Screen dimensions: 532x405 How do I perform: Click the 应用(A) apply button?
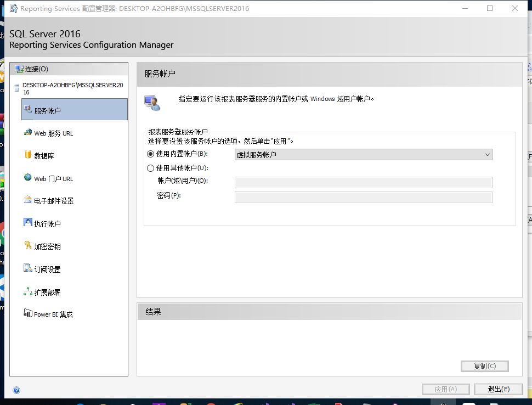[x=445, y=389]
